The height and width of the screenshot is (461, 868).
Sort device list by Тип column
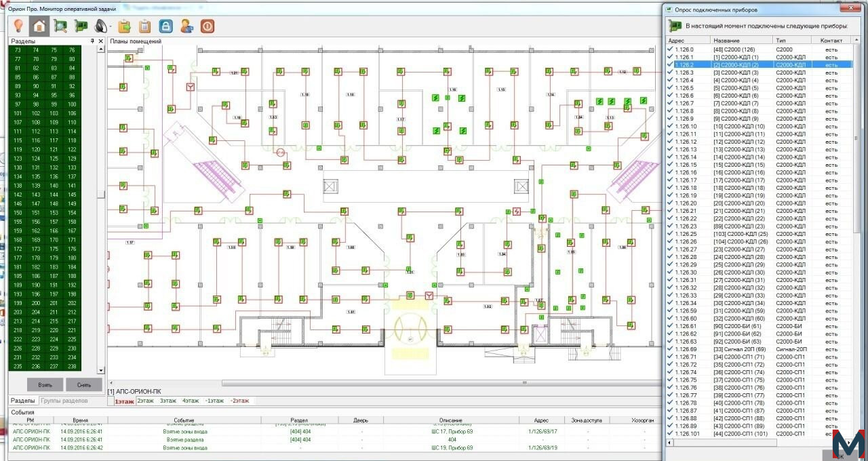791,41
